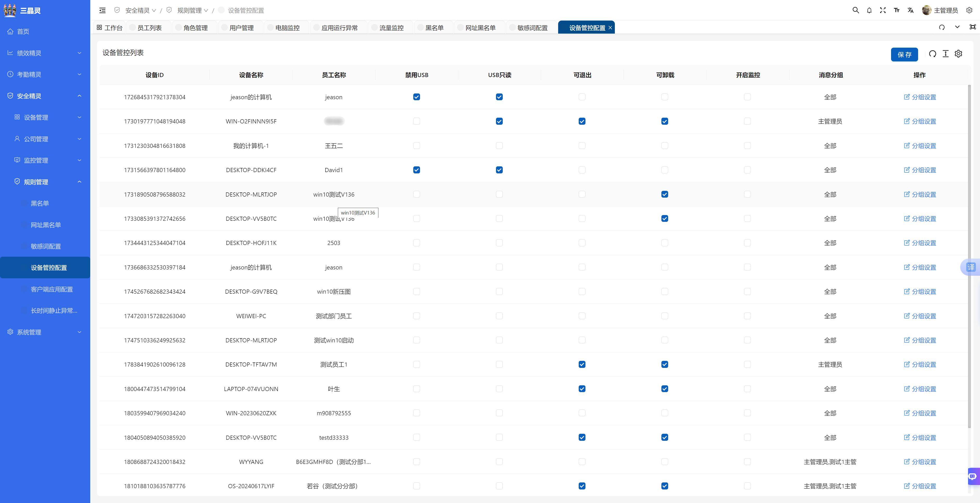Click the 保存 button
Viewport: 980px width, 503px height.
pyautogui.click(x=904, y=54)
